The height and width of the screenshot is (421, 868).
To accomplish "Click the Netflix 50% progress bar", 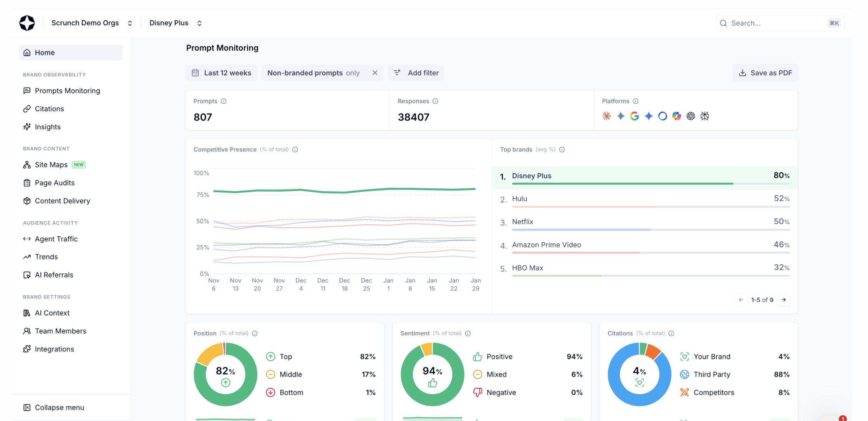I will coord(651,230).
